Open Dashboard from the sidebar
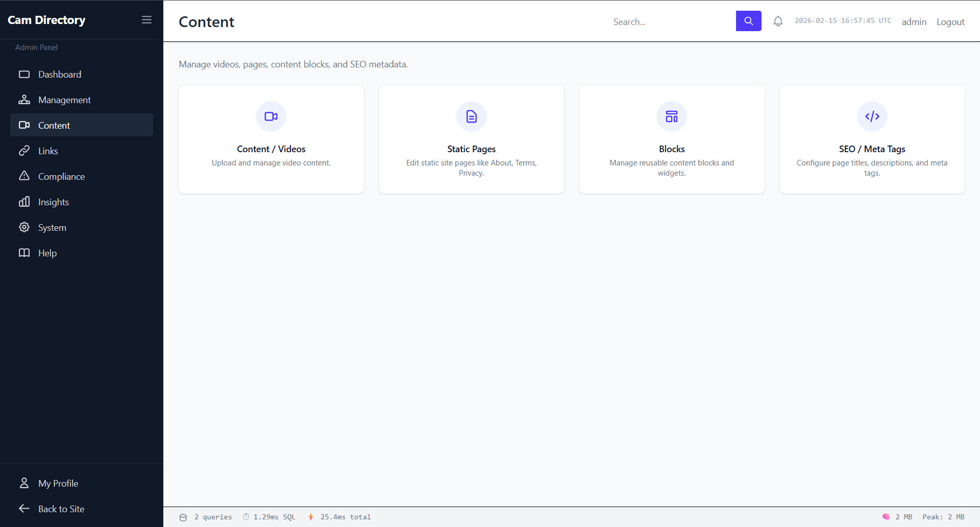Screen dimensions: 980x527 tap(59, 75)
